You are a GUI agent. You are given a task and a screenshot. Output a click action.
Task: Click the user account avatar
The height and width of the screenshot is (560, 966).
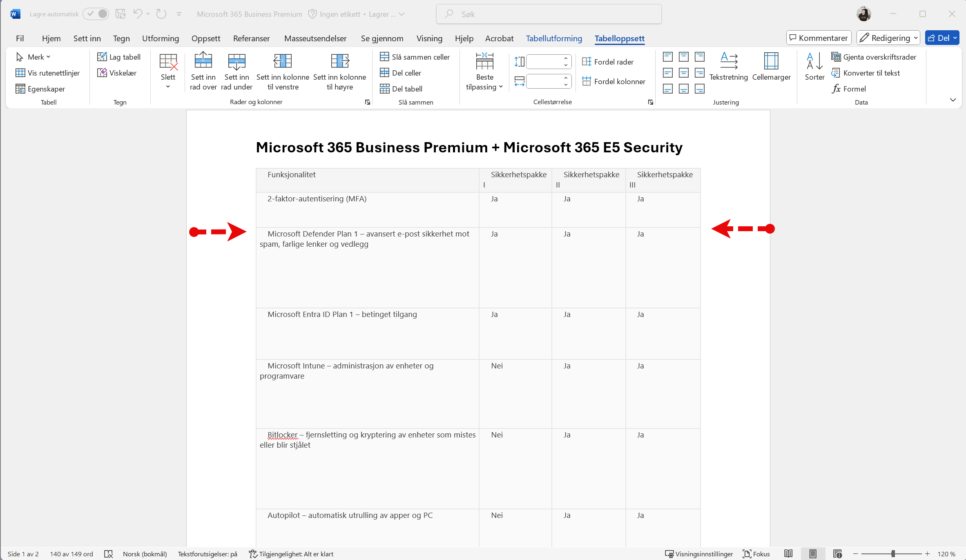pos(863,14)
